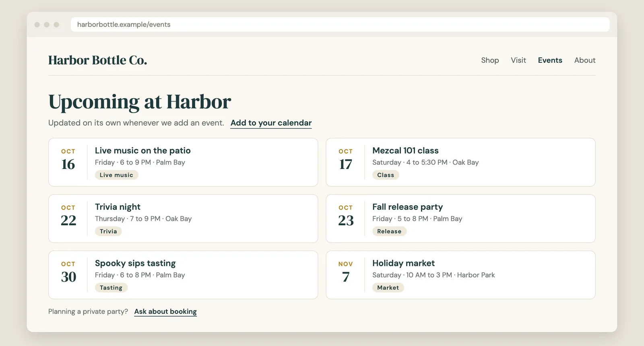Click the Oct 16 date block

click(x=68, y=160)
